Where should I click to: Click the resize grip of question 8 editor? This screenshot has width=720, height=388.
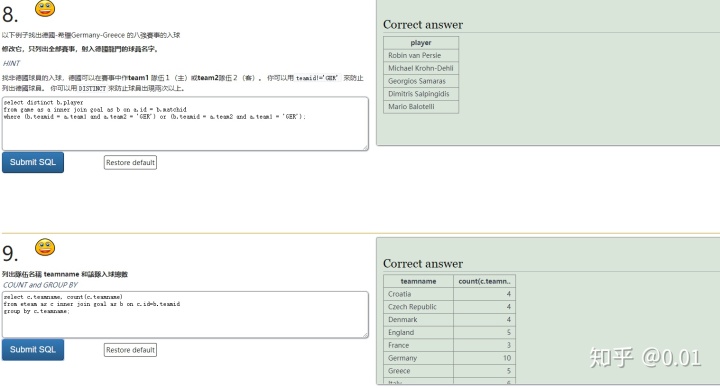point(366,147)
